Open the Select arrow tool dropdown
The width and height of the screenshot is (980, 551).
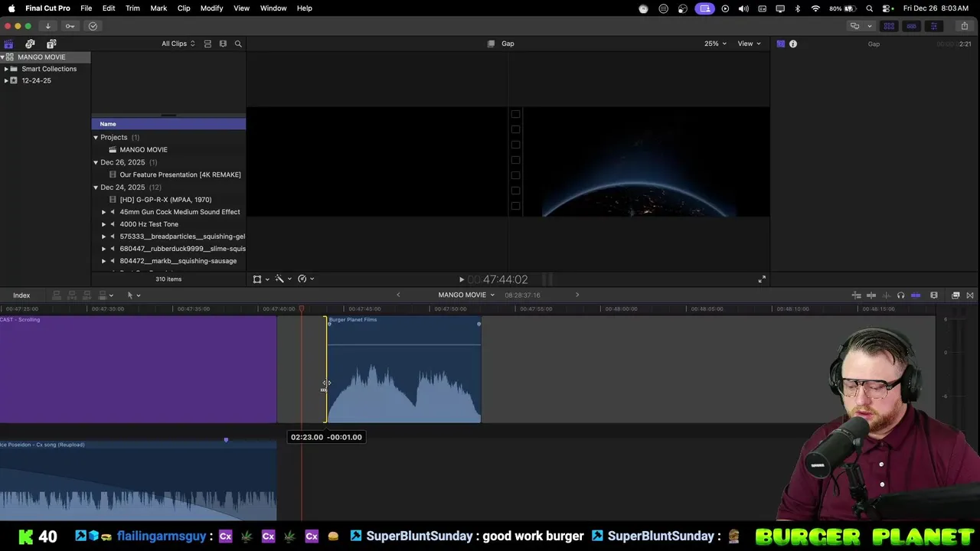coord(134,295)
